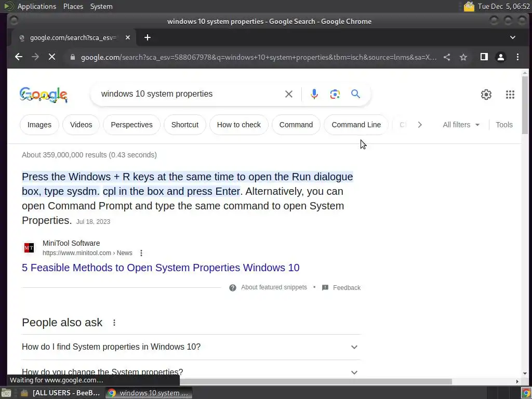Open the Chrome profile menu
Screen dimensions: 532x399
(501, 57)
